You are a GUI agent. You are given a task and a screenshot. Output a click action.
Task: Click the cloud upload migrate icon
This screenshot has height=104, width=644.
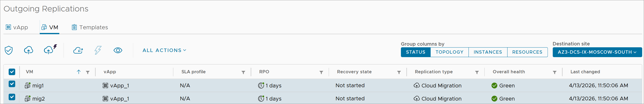tap(28, 50)
